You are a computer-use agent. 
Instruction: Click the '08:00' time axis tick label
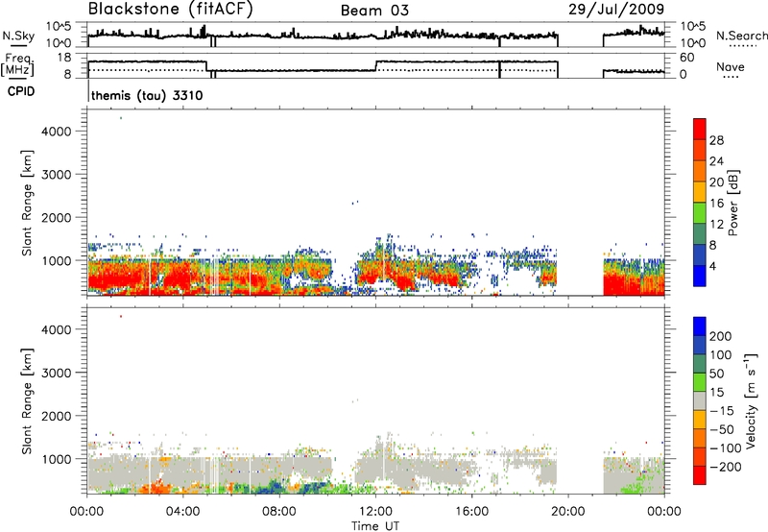pyautogui.click(x=279, y=512)
